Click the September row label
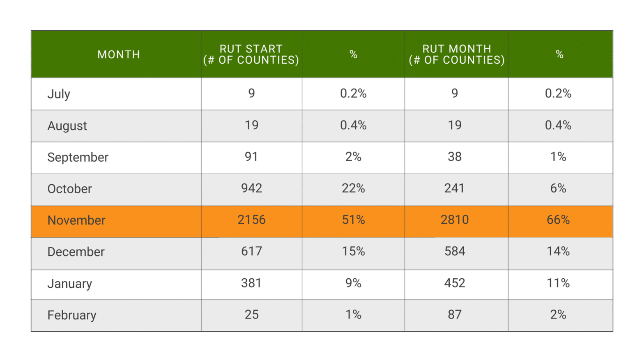 (x=78, y=157)
